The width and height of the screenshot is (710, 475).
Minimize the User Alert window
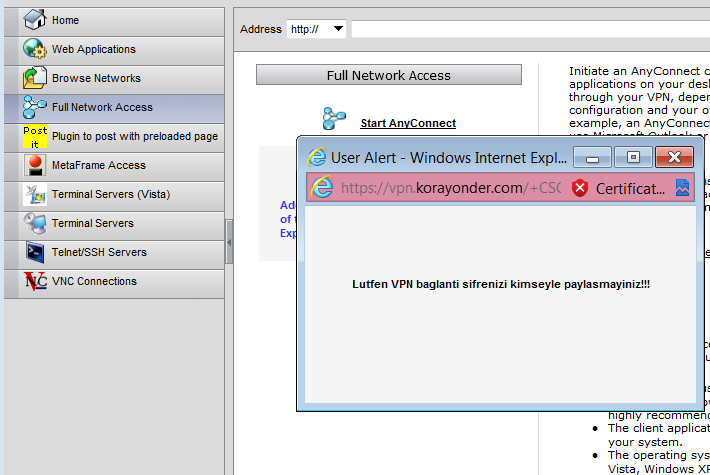pos(592,158)
